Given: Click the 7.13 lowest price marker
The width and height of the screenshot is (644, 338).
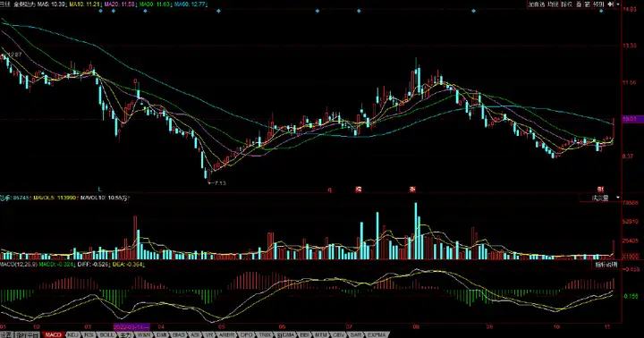Looking at the screenshot, I should (220, 182).
